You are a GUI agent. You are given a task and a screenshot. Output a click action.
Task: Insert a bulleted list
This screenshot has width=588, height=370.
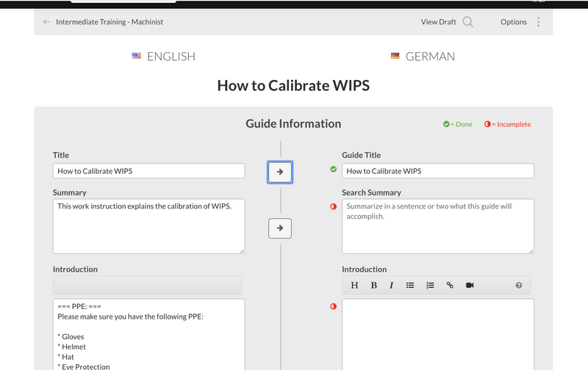point(411,285)
